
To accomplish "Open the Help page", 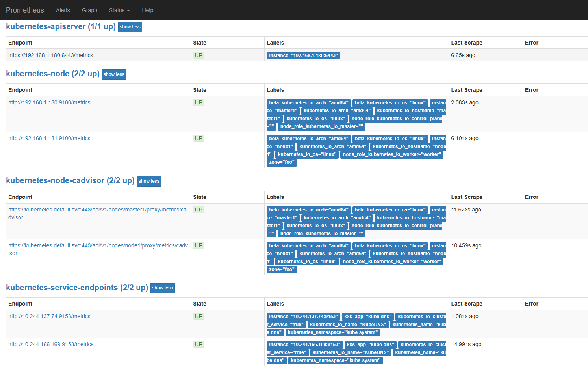I will tap(148, 10).
